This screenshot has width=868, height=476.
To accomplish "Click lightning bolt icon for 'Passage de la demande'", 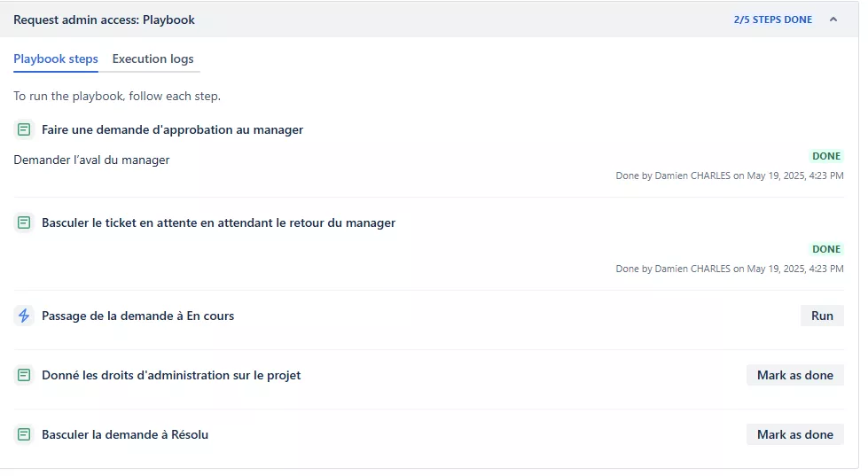I will [24, 316].
